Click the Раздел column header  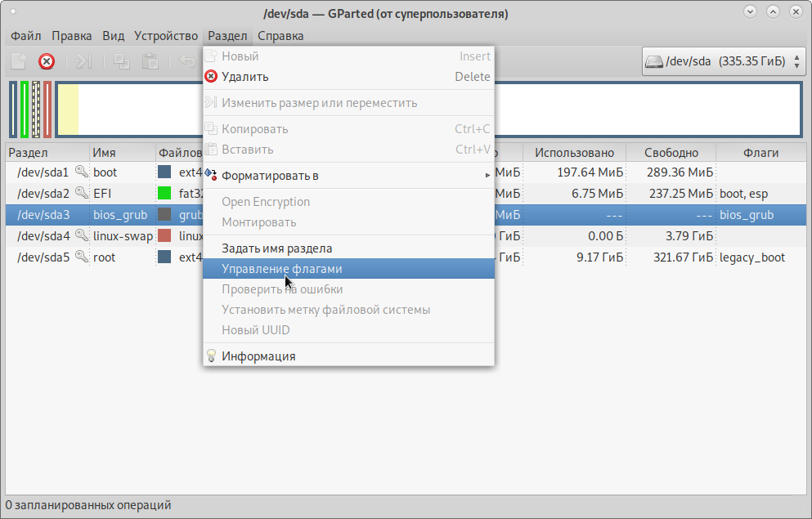(47, 153)
